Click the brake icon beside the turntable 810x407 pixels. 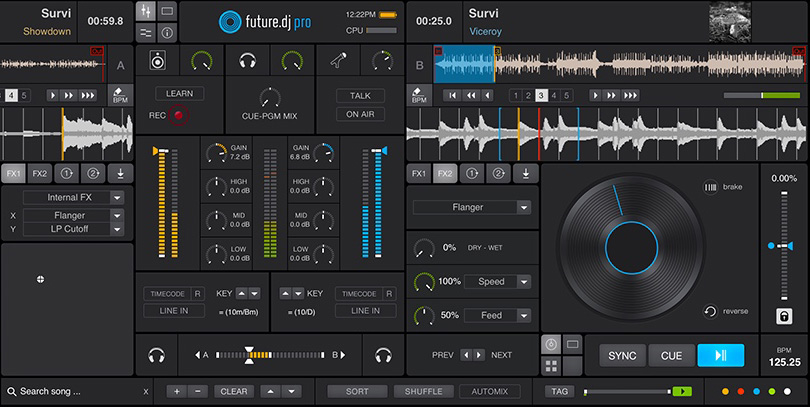pyautogui.click(x=710, y=187)
